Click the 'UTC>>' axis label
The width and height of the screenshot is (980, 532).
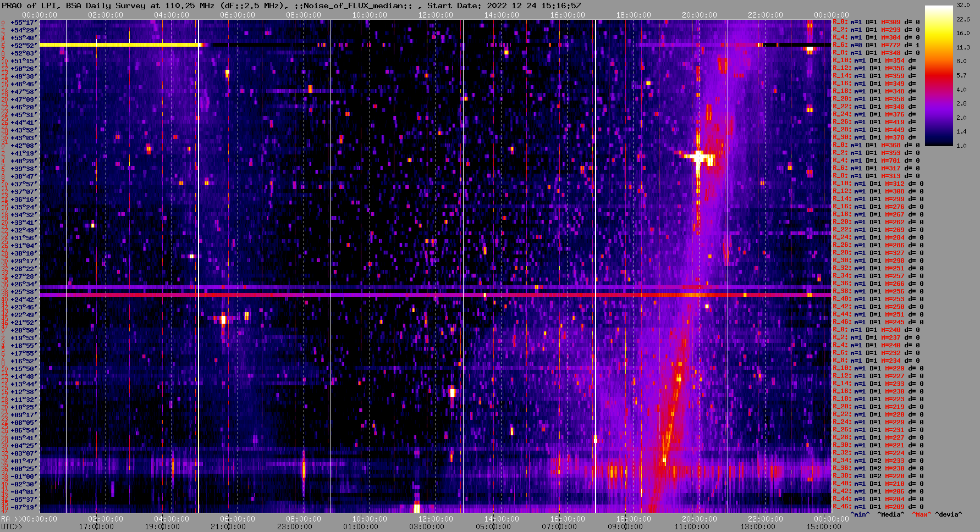(12, 527)
